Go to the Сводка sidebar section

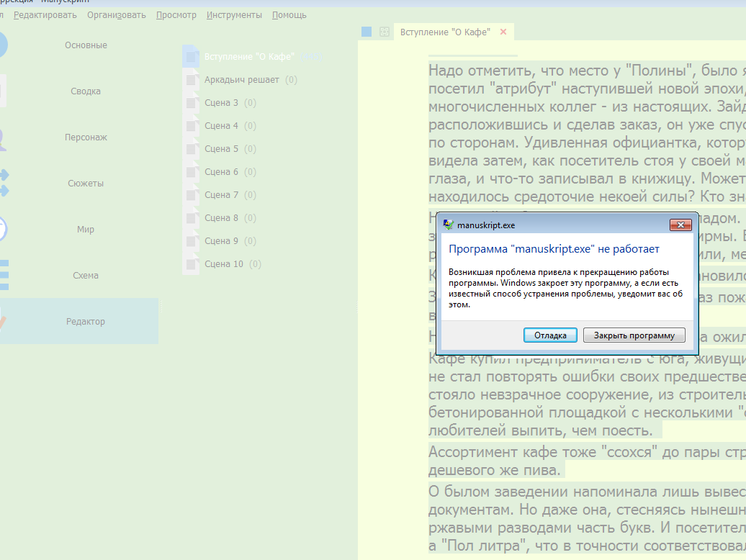pos(86,91)
